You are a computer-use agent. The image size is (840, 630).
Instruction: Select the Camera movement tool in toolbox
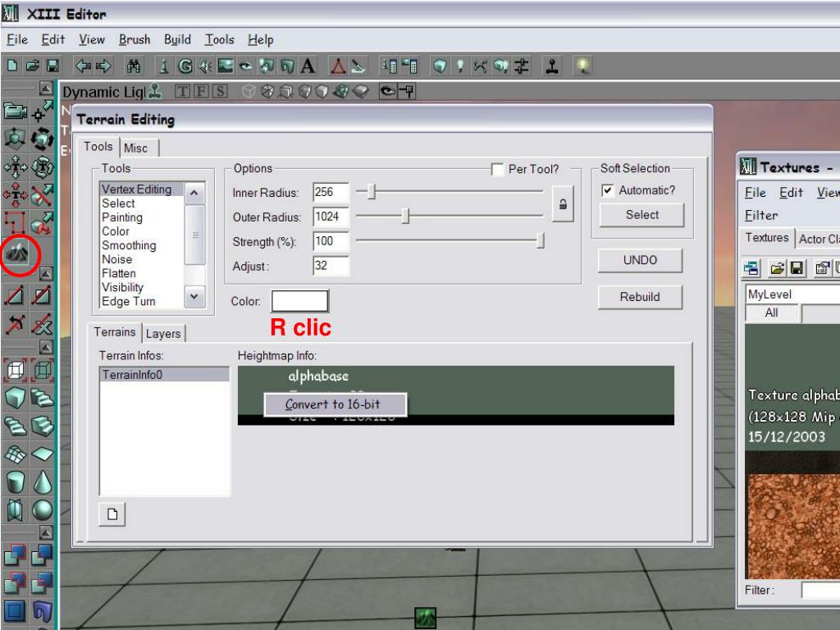15,111
